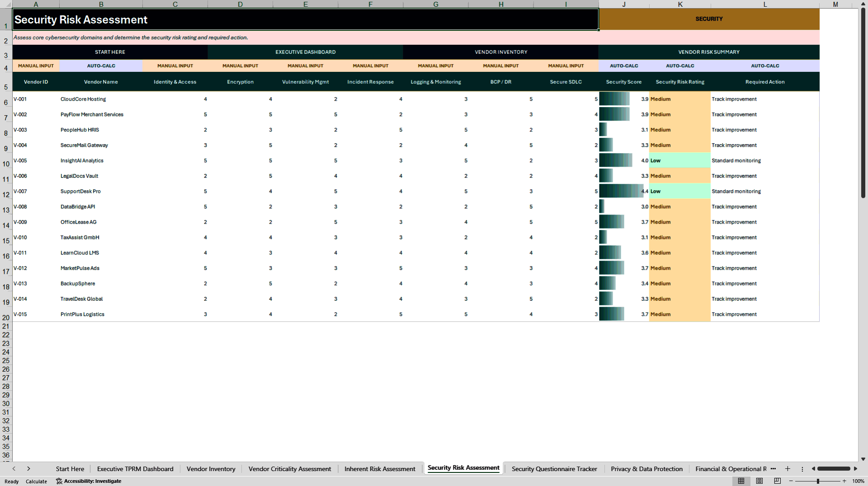The image size is (868, 486).
Task: Open the sheet tab options dots
Action: coord(802,469)
